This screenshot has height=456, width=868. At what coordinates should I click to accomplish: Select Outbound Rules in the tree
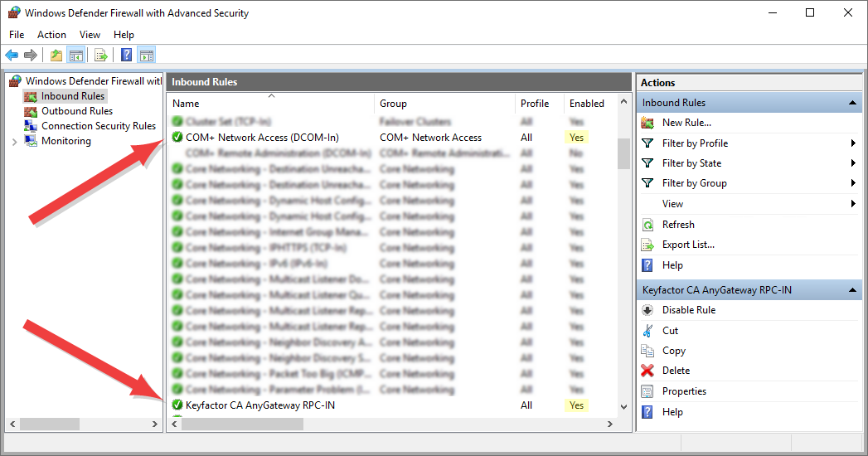click(x=77, y=111)
